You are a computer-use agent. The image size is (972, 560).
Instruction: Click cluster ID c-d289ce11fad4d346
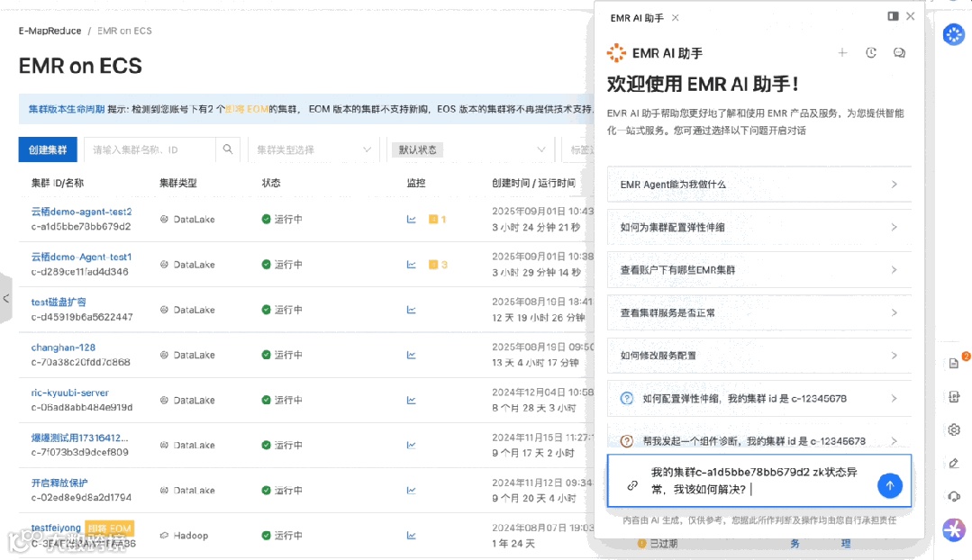[79, 271]
